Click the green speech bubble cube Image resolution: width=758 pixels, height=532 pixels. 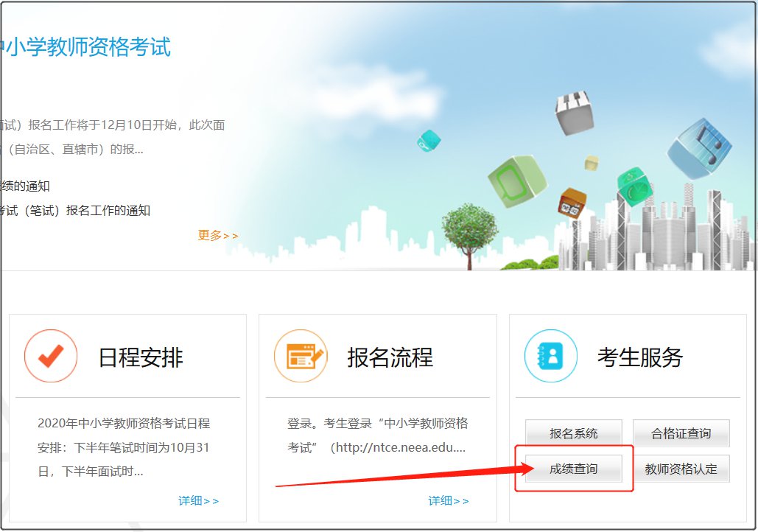click(518, 180)
